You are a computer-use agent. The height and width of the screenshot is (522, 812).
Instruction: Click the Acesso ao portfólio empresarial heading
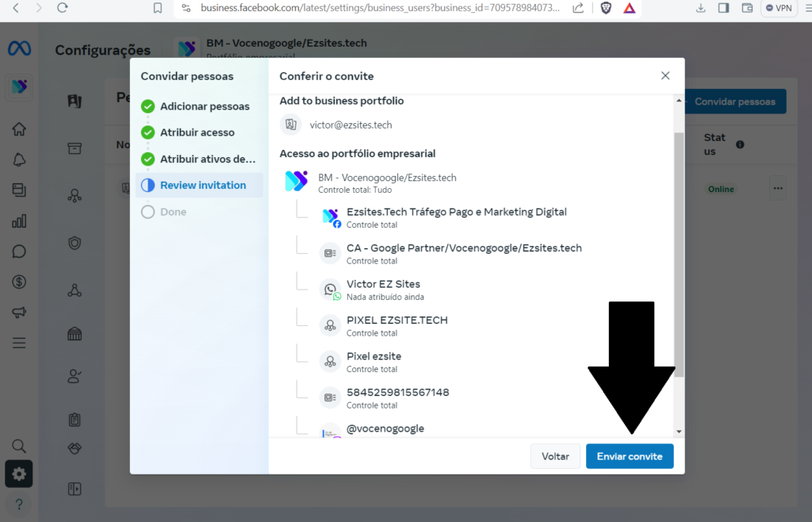[358, 153]
